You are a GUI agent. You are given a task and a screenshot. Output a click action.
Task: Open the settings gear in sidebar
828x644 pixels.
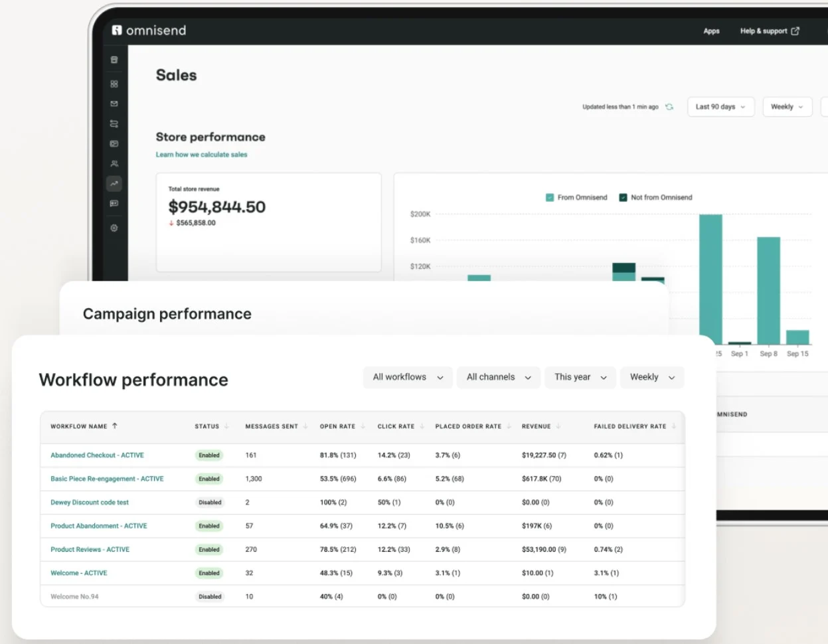(114, 228)
